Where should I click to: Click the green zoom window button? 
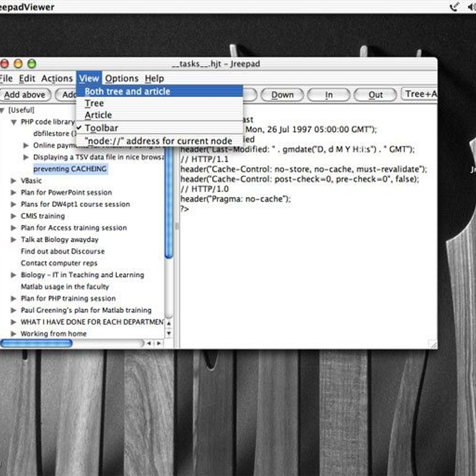(x=32, y=63)
